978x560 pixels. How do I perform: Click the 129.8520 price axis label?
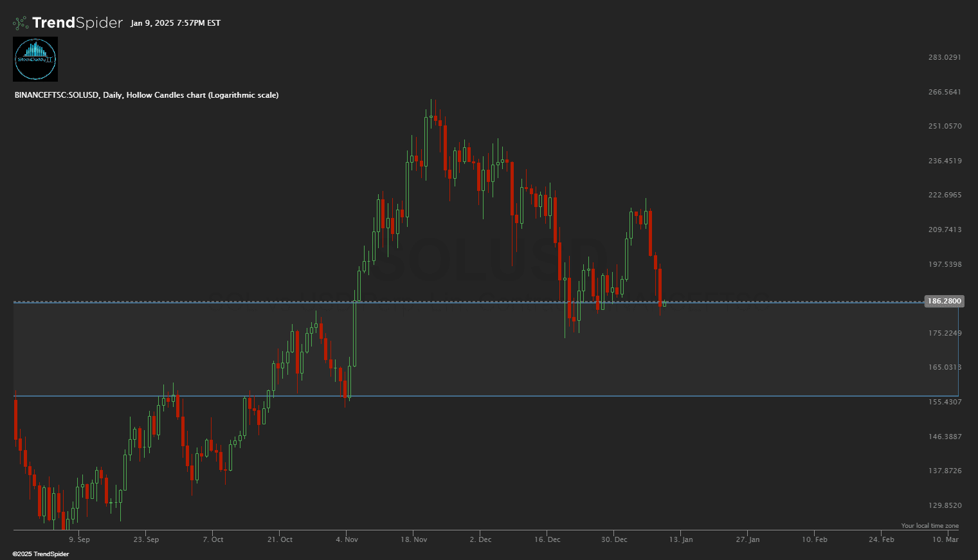coord(945,505)
